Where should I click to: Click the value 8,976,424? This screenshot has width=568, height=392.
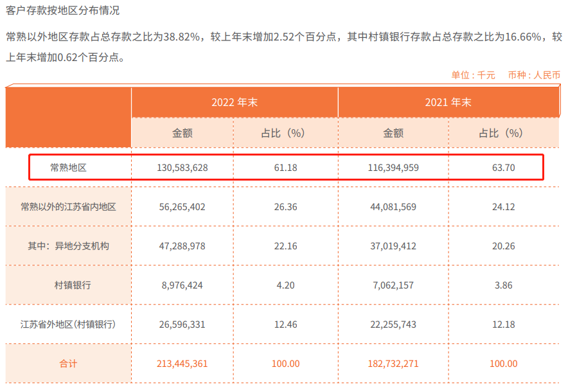pyautogui.click(x=182, y=285)
